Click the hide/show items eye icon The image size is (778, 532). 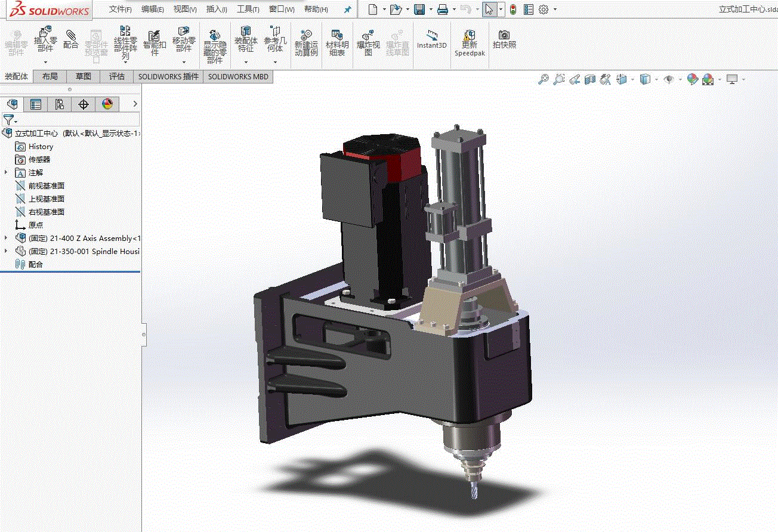click(669, 79)
